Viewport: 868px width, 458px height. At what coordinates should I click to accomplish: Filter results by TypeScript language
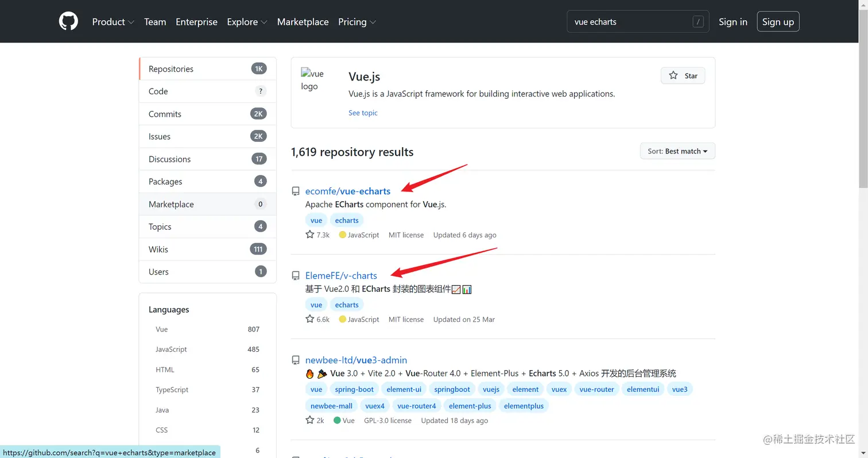(207, 390)
